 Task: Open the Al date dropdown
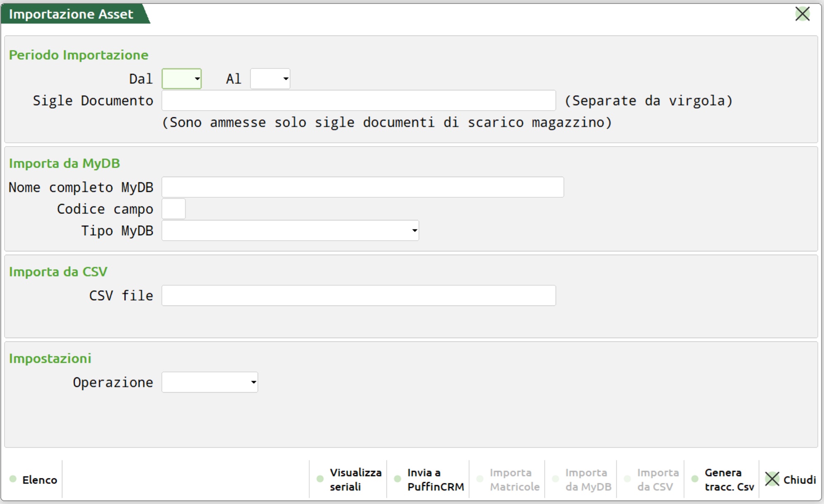coord(286,79)
